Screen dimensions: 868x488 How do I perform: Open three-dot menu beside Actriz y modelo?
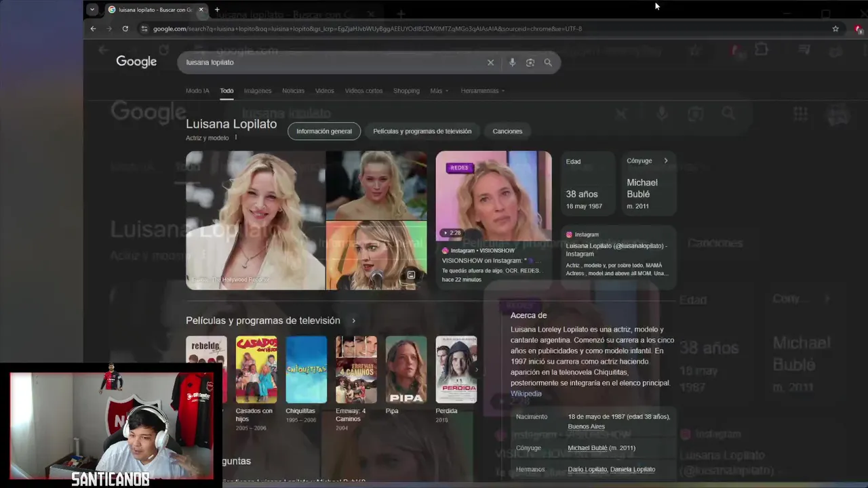pyautogui.click(x=236, y=138)
